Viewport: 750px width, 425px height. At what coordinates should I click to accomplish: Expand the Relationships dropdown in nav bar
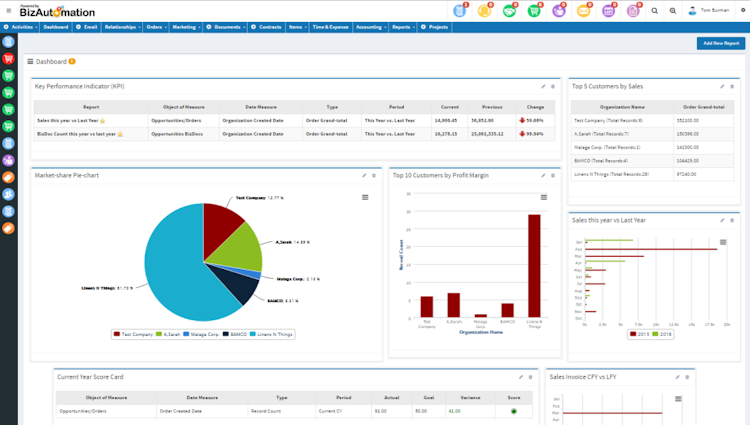tap(122, 27)
